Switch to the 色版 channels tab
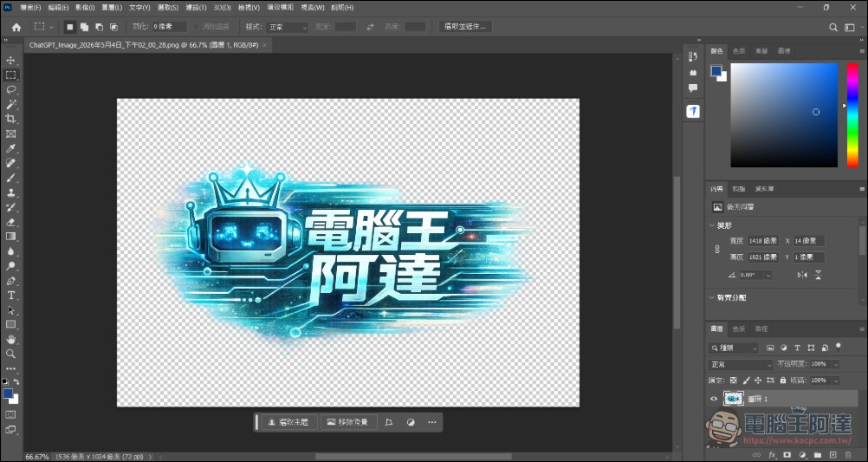 [739, 329]
